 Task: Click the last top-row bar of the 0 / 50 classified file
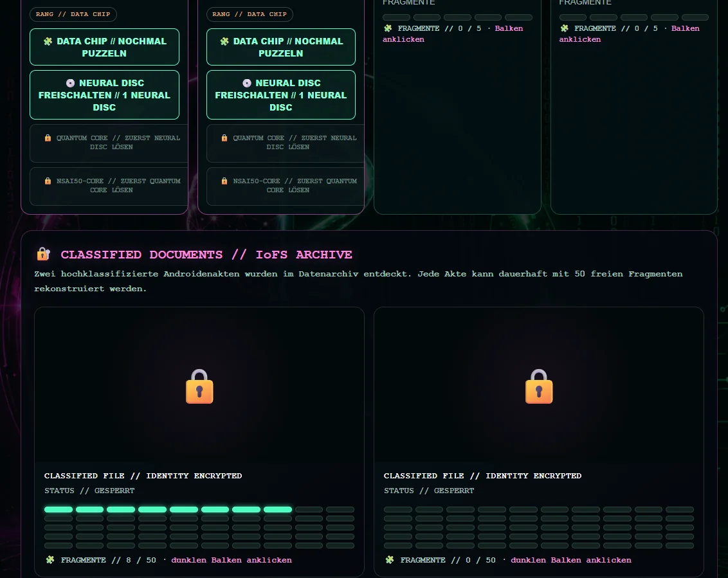[680, 510]
